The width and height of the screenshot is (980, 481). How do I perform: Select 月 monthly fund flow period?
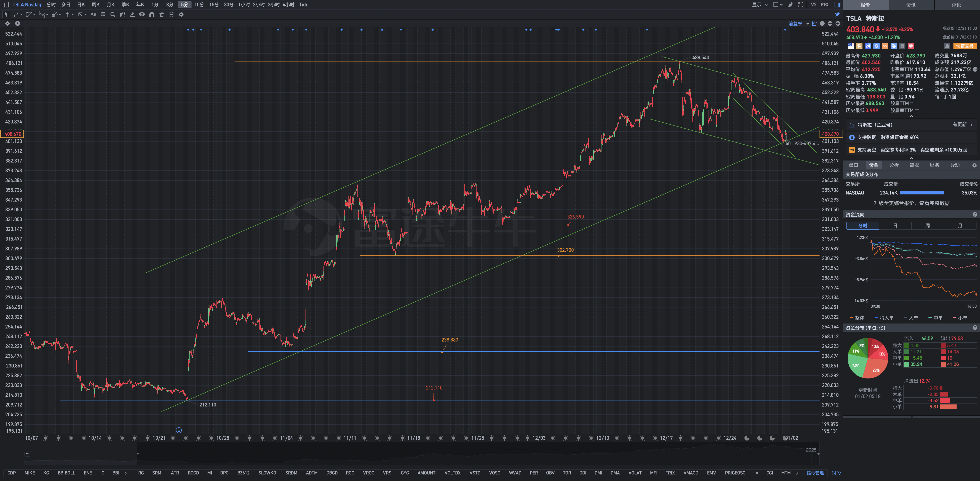(x=960, y=226)
